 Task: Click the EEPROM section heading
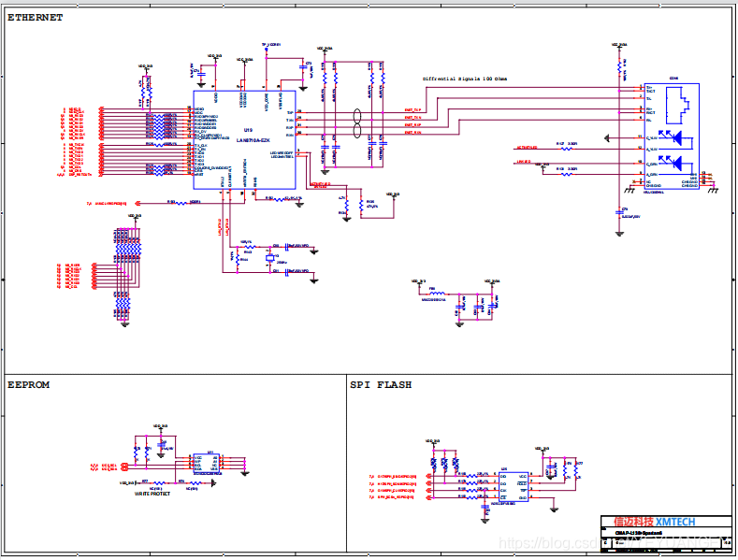[x=28, y=385]
